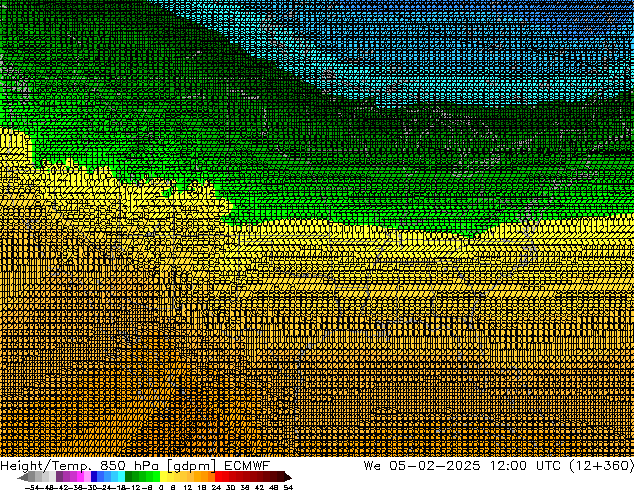Click the dark green legend swatch at -18
The width and height of the screenshot is (634, 490).
point(129,476)
